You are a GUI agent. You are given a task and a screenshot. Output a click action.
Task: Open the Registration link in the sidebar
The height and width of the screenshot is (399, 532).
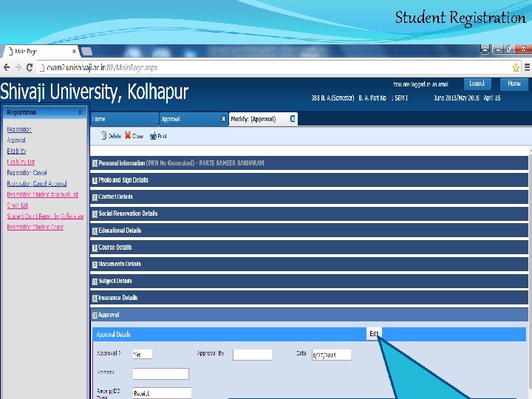tap(19, 129)
